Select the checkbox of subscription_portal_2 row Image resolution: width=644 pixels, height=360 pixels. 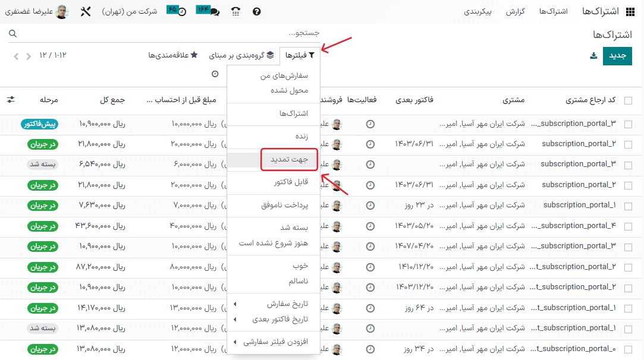(628, 143)
